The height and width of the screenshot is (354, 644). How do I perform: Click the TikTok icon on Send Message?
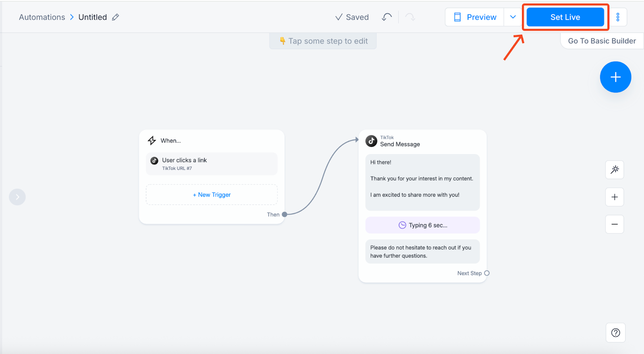tap(371, 141)
